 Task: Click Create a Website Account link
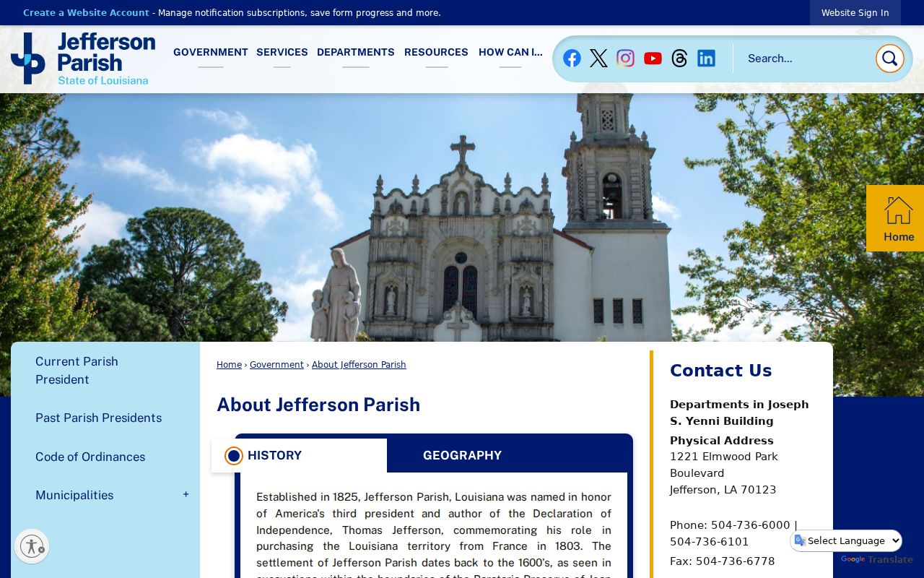pos(86,13)
